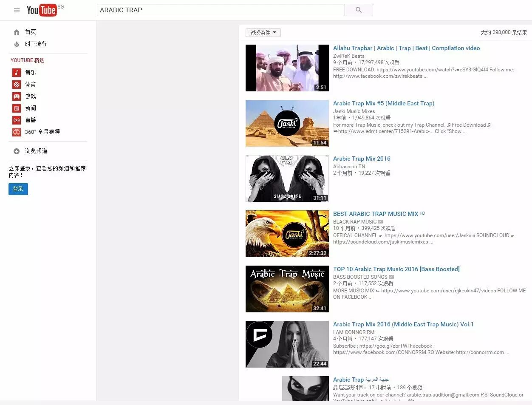The height and width of the screenshot is (405, 532).
Task: Click the YouTube logo
Action: [42, 10]
